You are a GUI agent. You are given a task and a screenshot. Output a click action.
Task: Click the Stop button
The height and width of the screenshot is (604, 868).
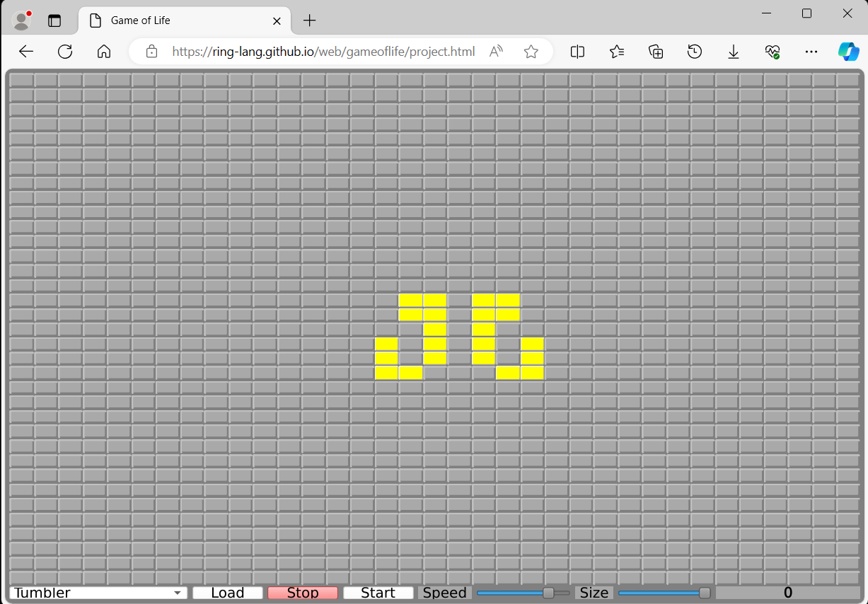tap(303, 593)
